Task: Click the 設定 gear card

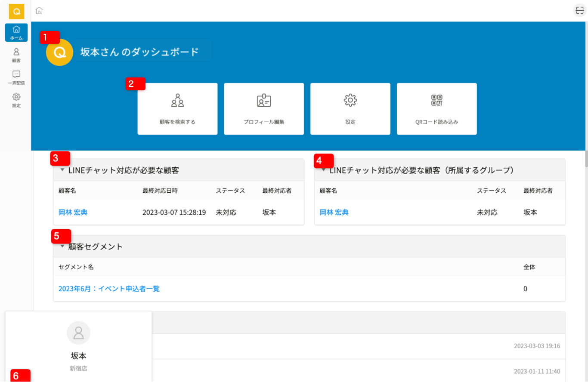Action: [350, 109]
